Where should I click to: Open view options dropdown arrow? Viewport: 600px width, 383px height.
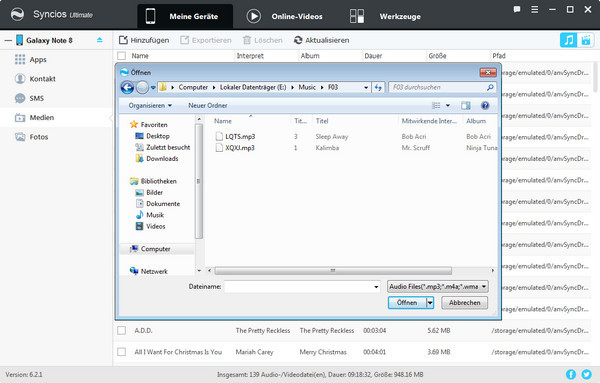(448, 106)
